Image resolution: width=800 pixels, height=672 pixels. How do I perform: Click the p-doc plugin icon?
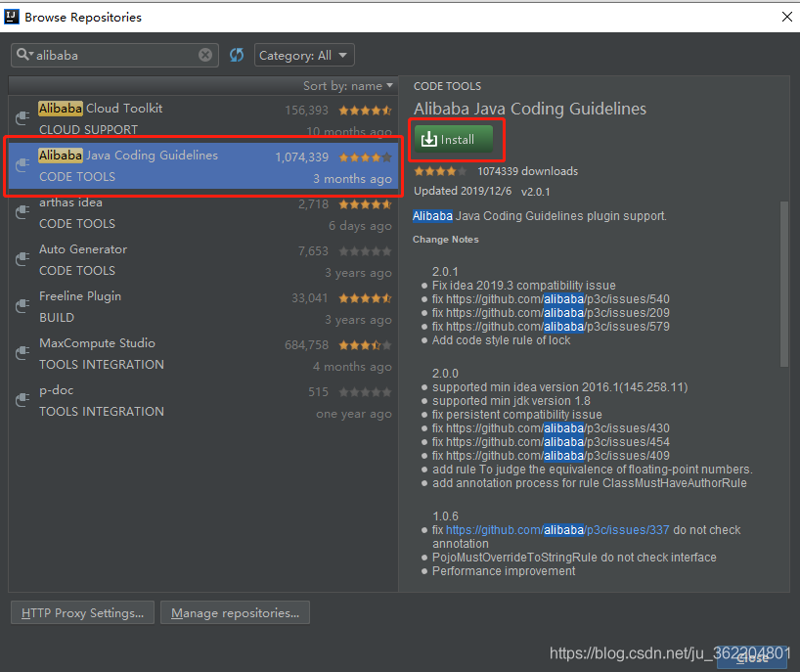tap(22, 399)
